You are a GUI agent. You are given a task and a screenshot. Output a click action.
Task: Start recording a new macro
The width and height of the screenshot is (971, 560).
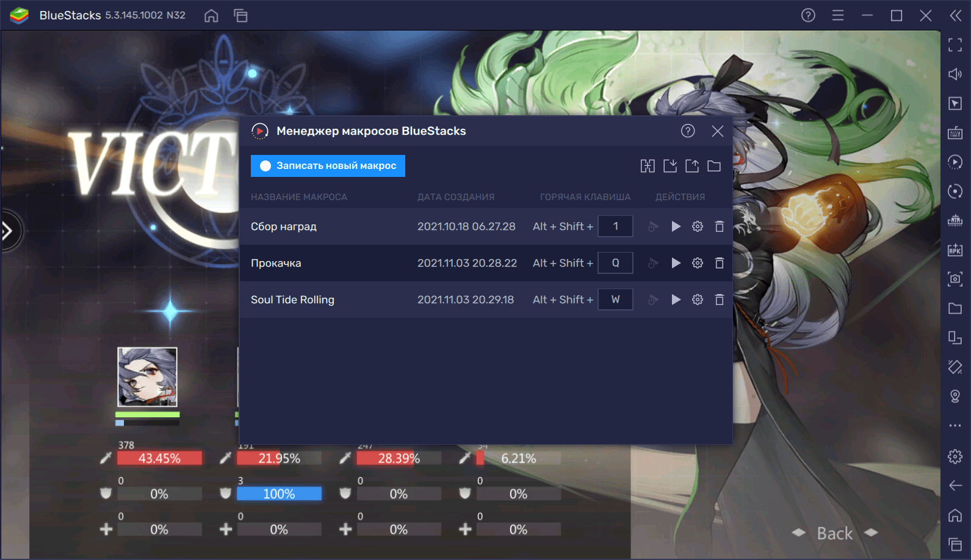pyautogui.click(x=328, y=166)
